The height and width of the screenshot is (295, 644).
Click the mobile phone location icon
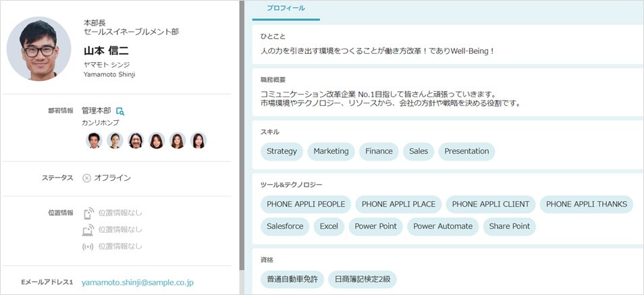tap(88, 213)
